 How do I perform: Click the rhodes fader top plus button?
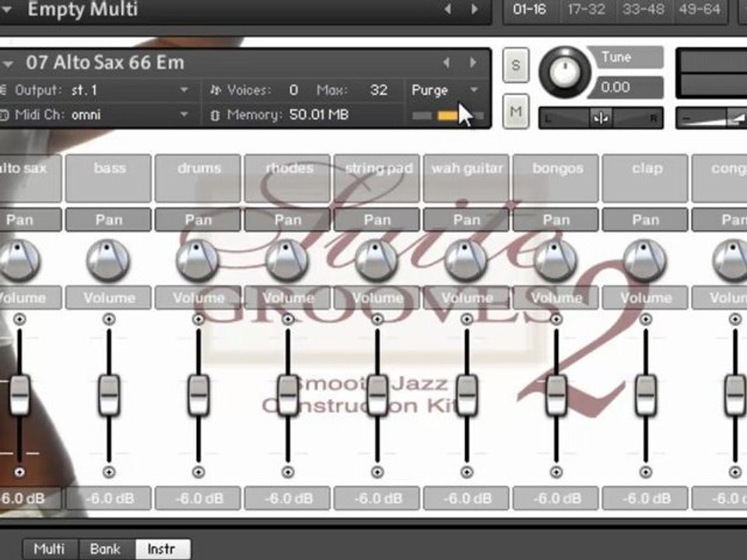coord(288,319)
